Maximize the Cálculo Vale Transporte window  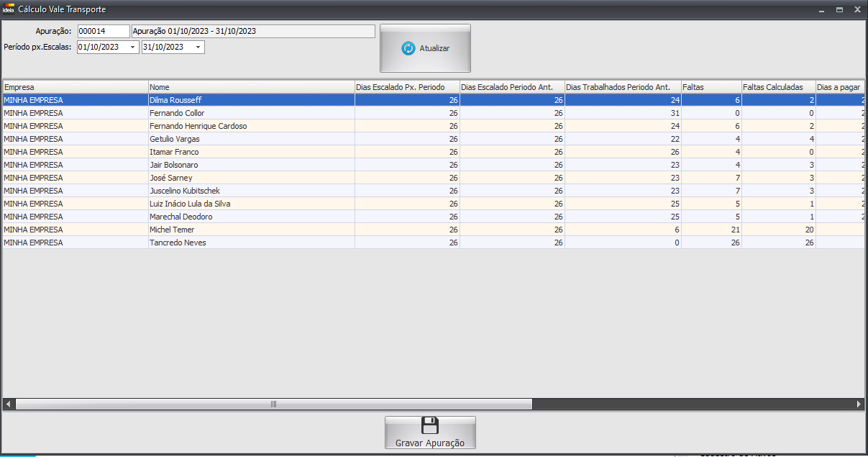tap(839, 10)
